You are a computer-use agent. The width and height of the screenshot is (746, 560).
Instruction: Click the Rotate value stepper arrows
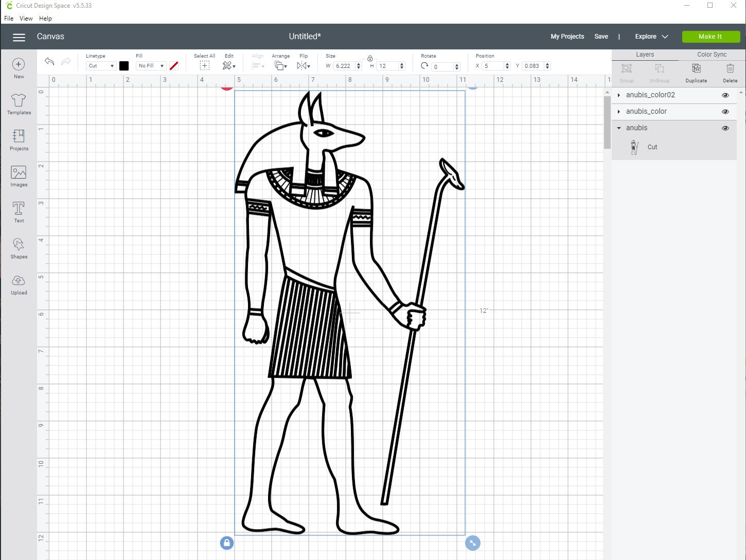point(457,66)
